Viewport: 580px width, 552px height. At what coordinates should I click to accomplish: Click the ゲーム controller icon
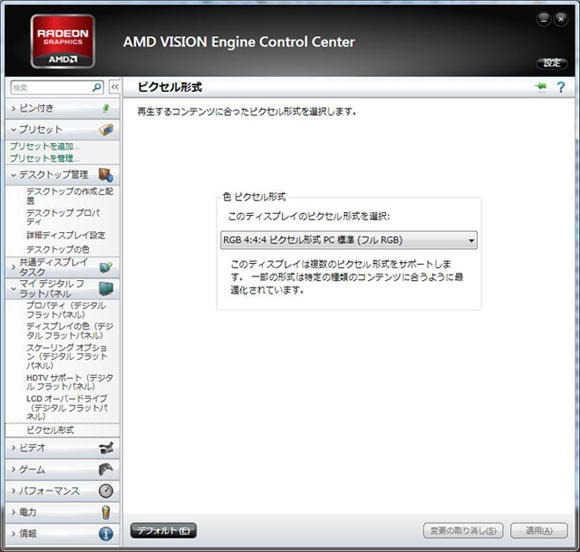tap(106, 469)
